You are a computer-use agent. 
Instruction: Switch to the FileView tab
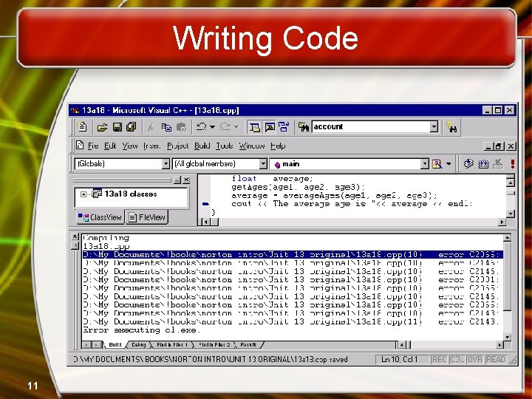coord(147,217)
